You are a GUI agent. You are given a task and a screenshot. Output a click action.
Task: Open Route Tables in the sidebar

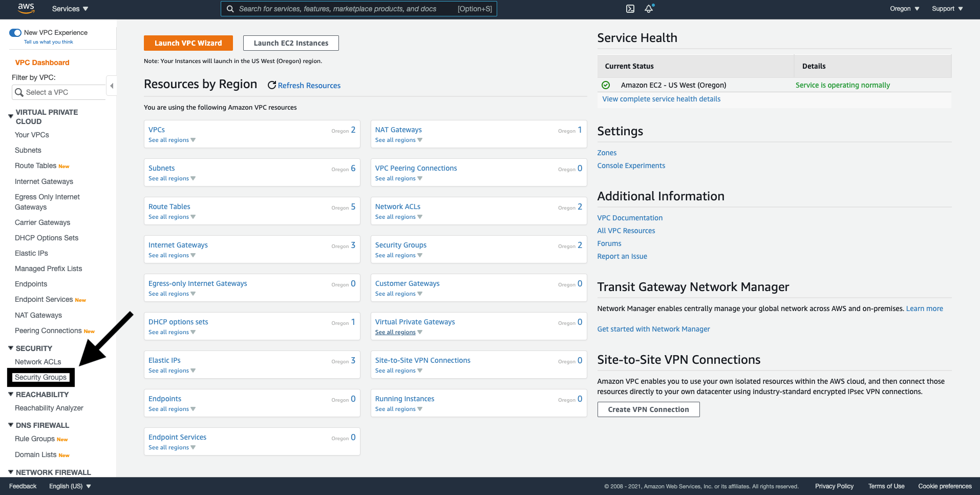36,166
